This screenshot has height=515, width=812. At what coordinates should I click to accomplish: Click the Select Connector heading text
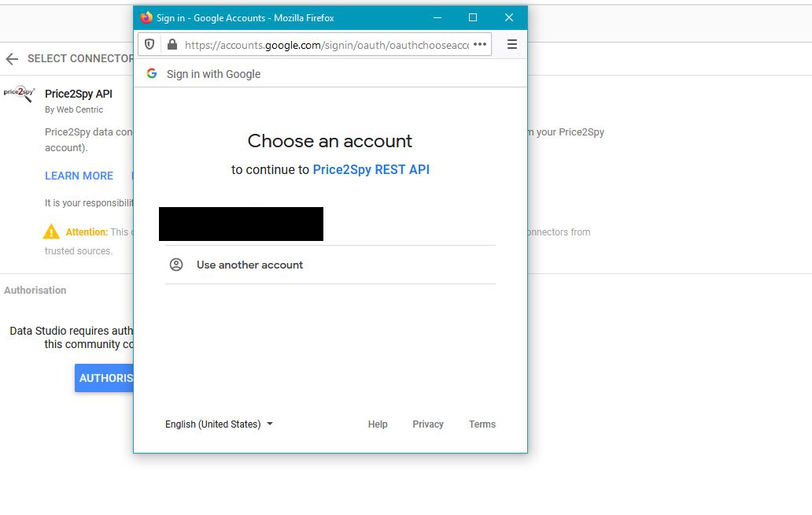coord(80,58)
